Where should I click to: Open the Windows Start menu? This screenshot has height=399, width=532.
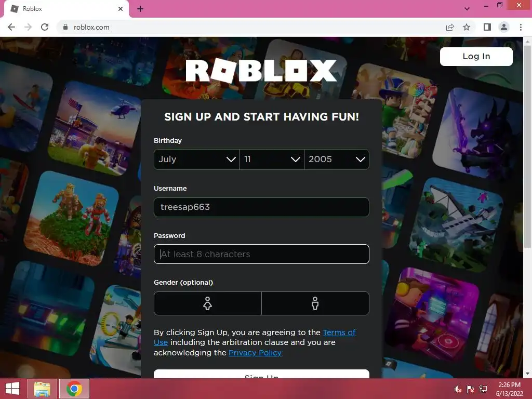coord(12,389)
